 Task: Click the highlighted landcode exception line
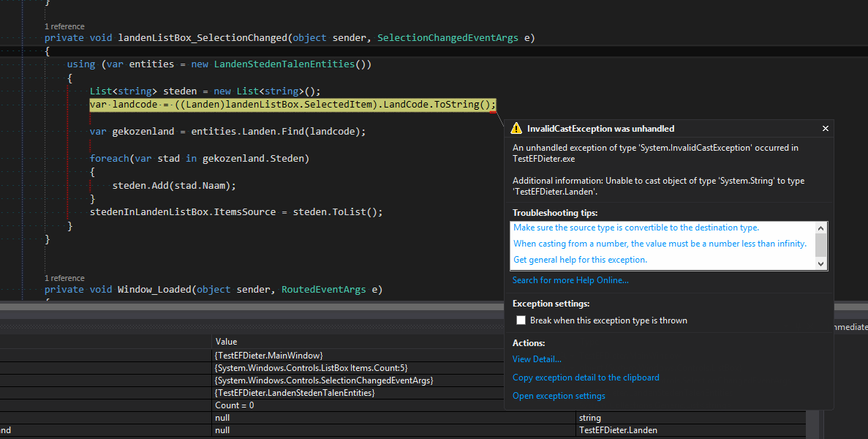click(293, 105)
